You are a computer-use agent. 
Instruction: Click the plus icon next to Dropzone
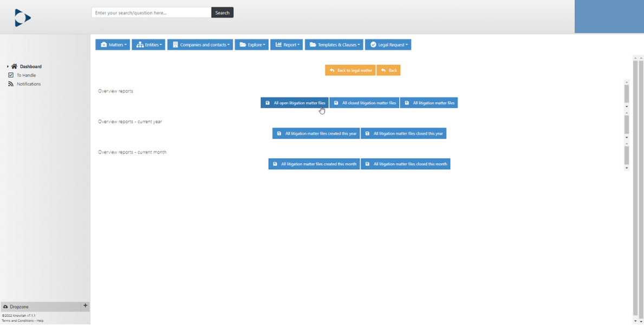tap(85, 306)
